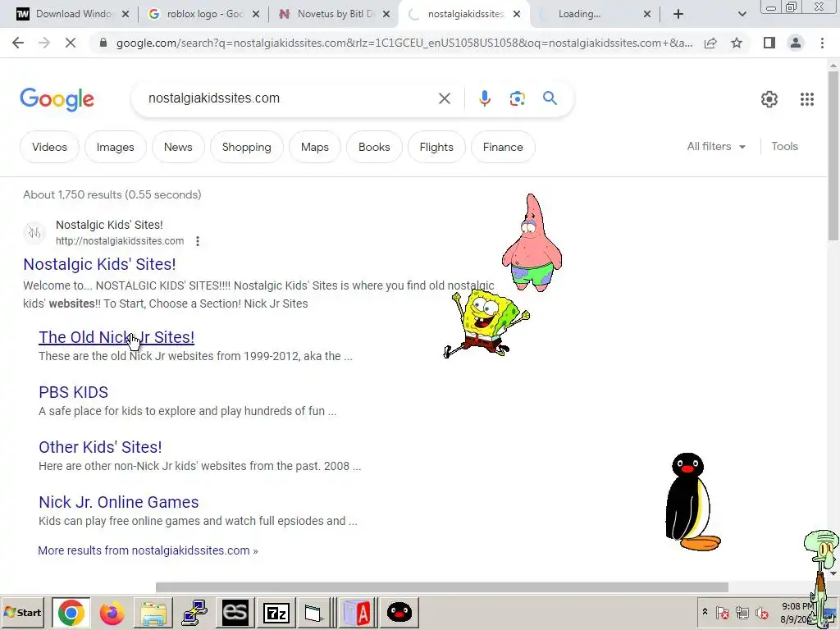Filter results by Flights
Image resolution: width=840 pixels, height=630 pixels.
(x=436, y=147)
